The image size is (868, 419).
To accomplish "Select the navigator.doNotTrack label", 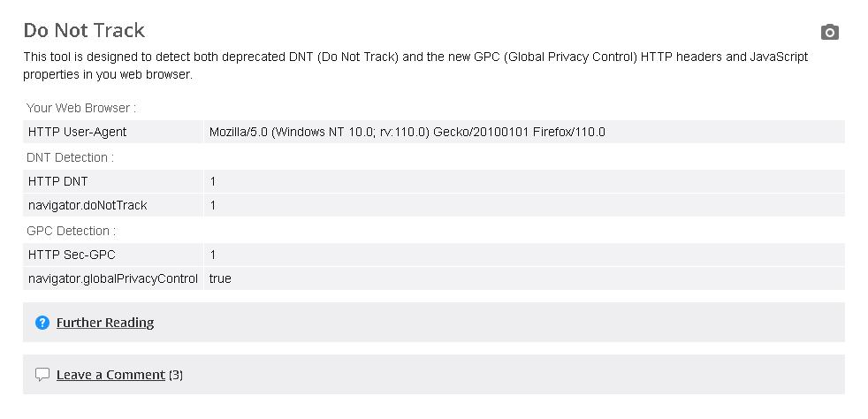I will [88, 205].
